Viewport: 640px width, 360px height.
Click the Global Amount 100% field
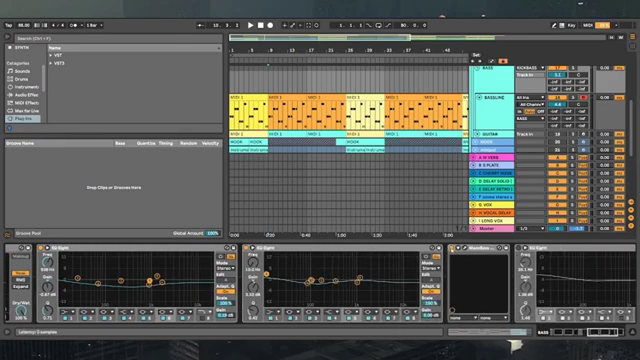tap(212, 233)
